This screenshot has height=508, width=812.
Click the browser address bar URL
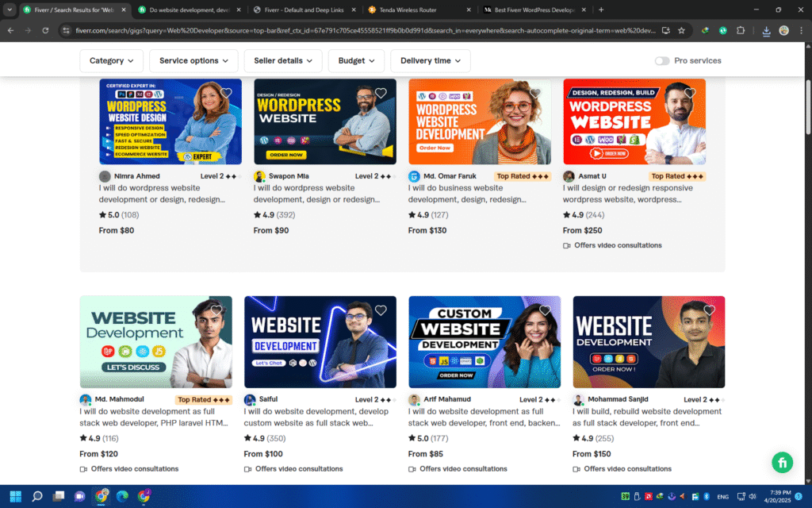[x=357, y=30]
